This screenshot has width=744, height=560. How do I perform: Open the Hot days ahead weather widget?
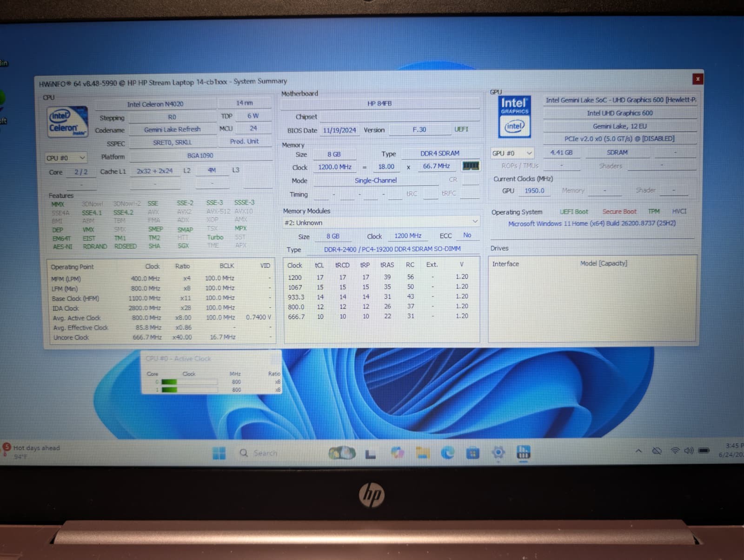(32, 452)
